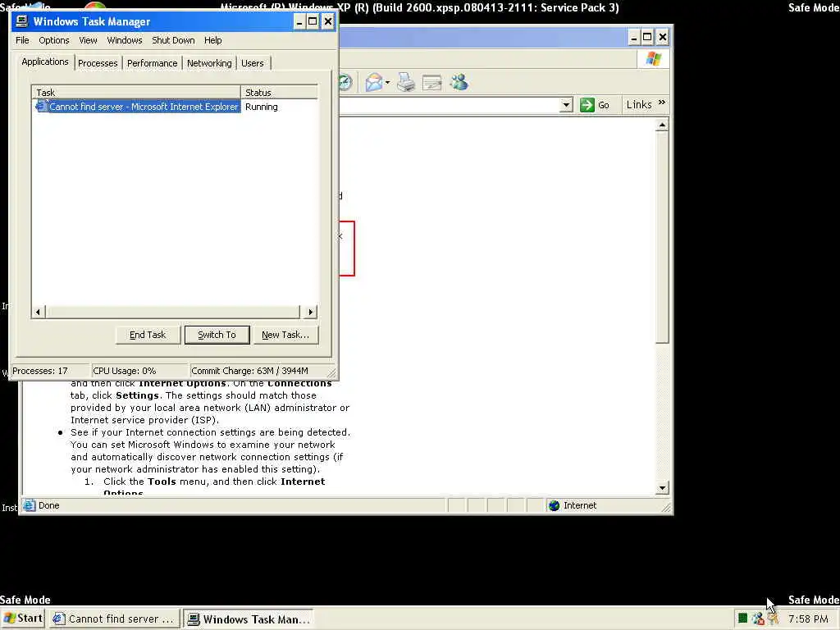Image resolution: width=840 pixels, height=630 pixels.
Task: Open the Mail icon's small dropdown arrow
Action: coord(387,83)
